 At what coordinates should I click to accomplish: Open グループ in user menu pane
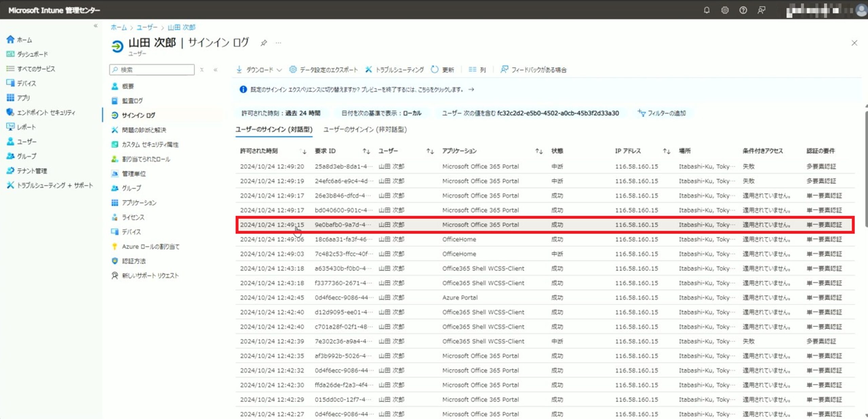pos(126,188)
